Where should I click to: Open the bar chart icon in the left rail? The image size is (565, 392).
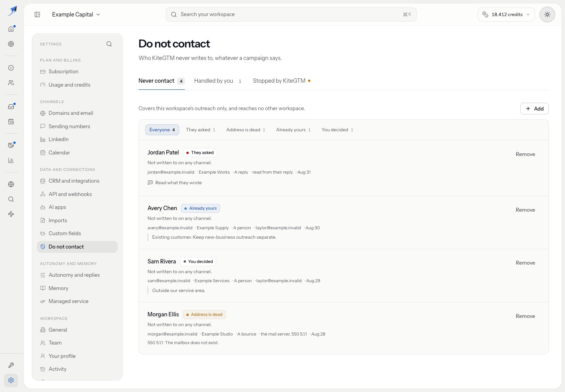coord(11,160)
